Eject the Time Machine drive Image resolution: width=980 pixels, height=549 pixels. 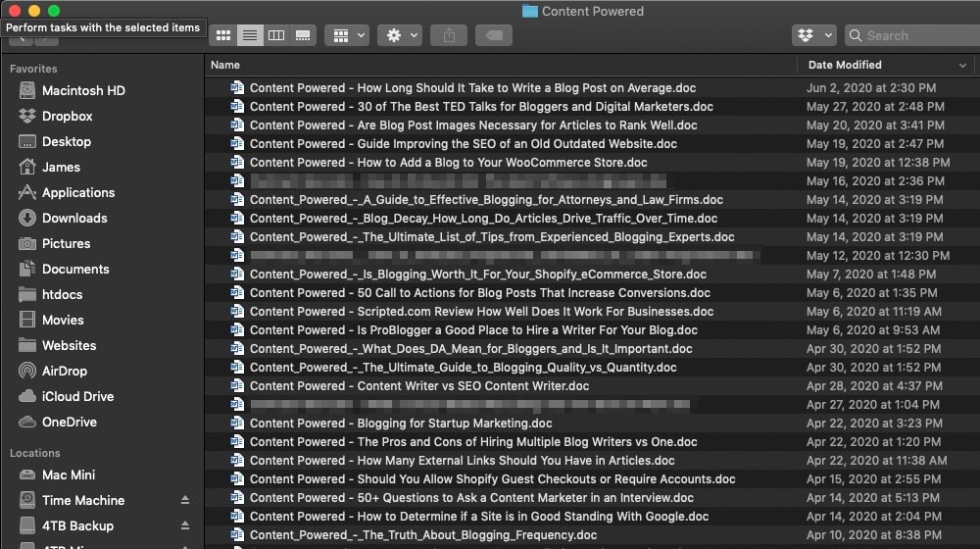pos(185,500)
